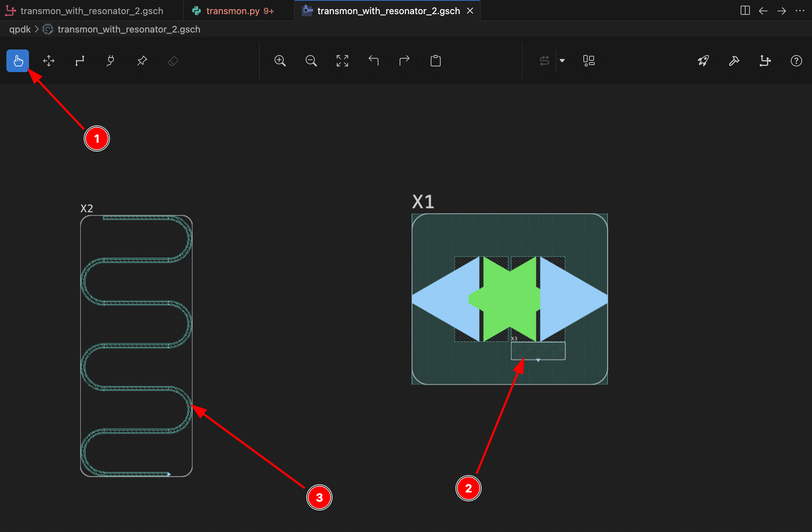Redo the last action
This screenshot has width=812, height=532.
[x=404, y=61]
